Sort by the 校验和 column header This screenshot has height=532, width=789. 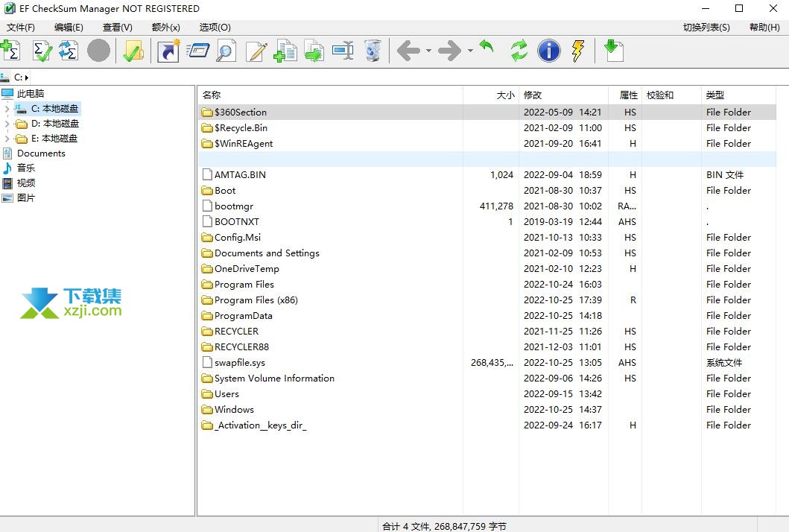(671, 95)
